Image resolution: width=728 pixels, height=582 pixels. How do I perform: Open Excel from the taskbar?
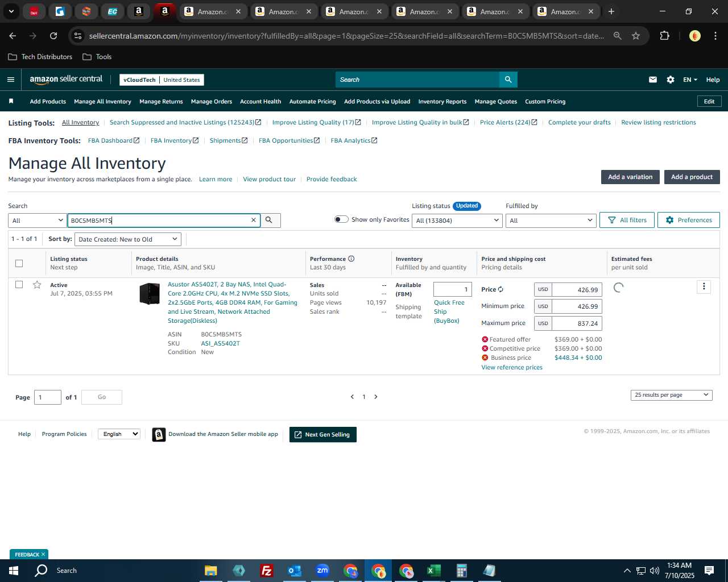point(433,571)
